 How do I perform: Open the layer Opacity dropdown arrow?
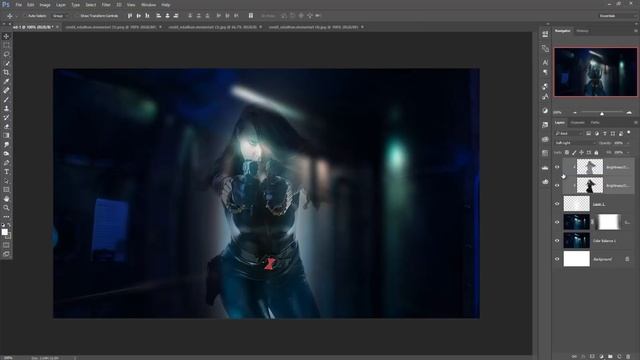pos(628,143)
